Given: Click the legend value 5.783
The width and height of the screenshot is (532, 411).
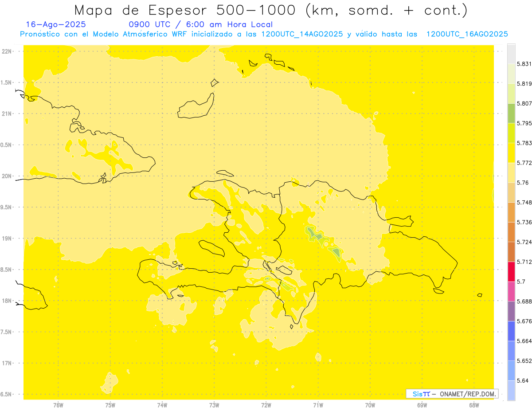Looking at the screenshot, I should [524, 143].
